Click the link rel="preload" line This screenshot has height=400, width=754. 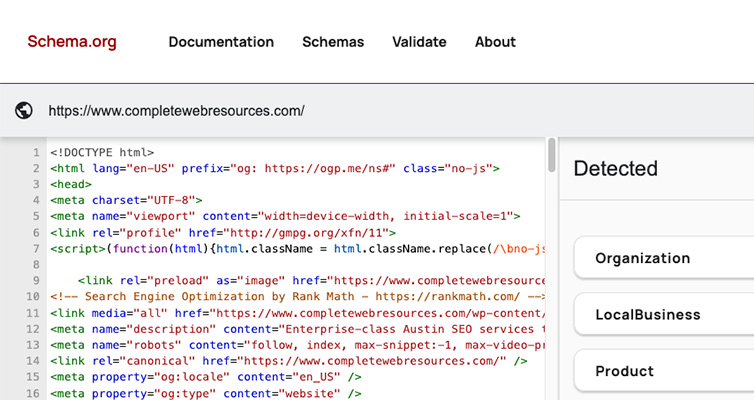click(311, 280)
